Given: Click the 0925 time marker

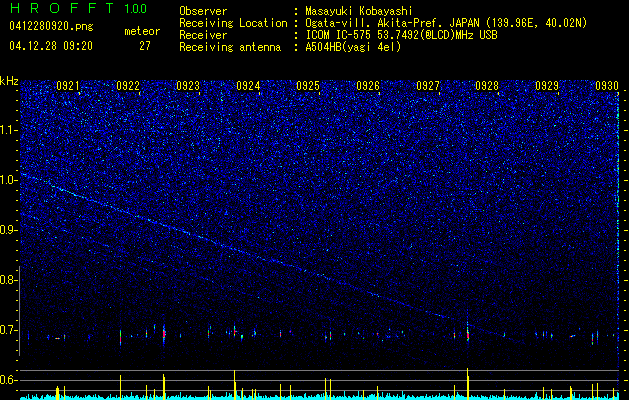Looking at the screenshot, I should click(308, 86).
